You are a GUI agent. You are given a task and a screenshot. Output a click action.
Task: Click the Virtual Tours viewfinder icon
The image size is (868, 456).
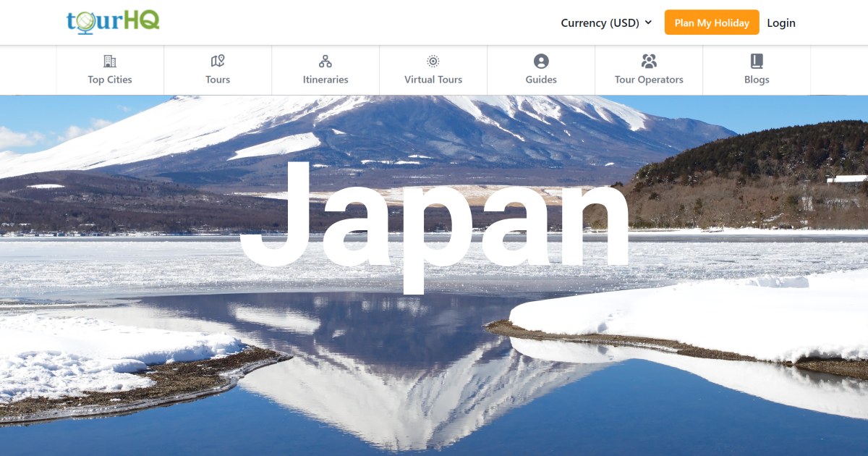click(x=433, y=62)
